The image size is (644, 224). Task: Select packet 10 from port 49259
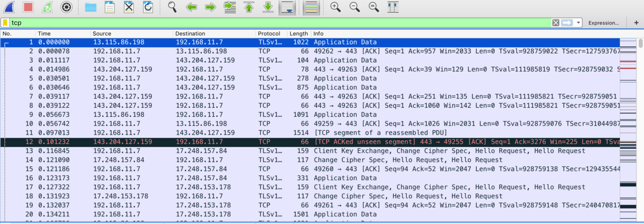[x=310, y=123]
